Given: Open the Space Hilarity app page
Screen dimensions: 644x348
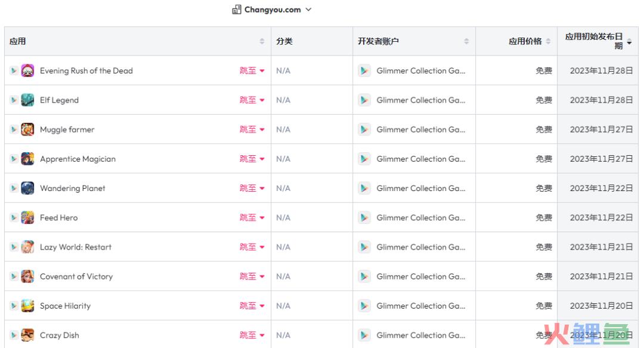Looking at the screenshot, I should pyautogui.click(x=65, y=306).
